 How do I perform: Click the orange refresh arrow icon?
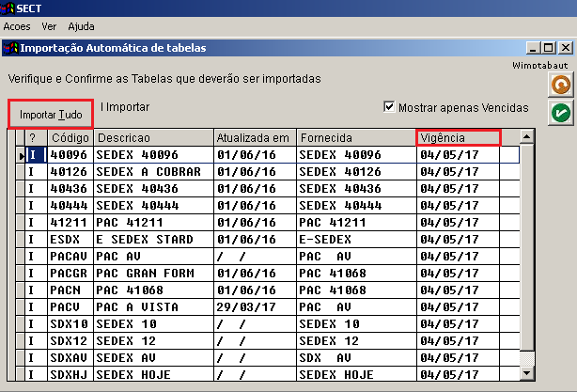[x=560, y=85]
